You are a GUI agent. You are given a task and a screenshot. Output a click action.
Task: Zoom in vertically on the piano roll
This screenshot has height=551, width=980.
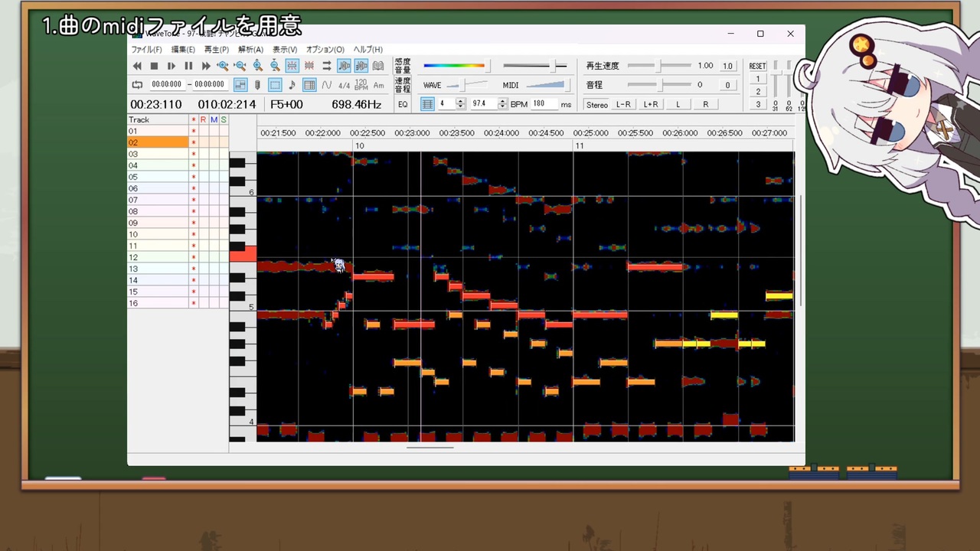[x=258, y=67]
